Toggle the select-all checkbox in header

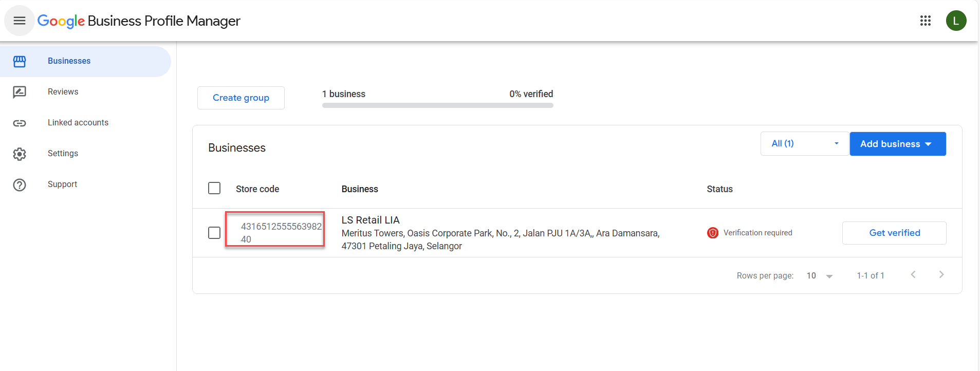pyautogui.click(x=214, y=188)
